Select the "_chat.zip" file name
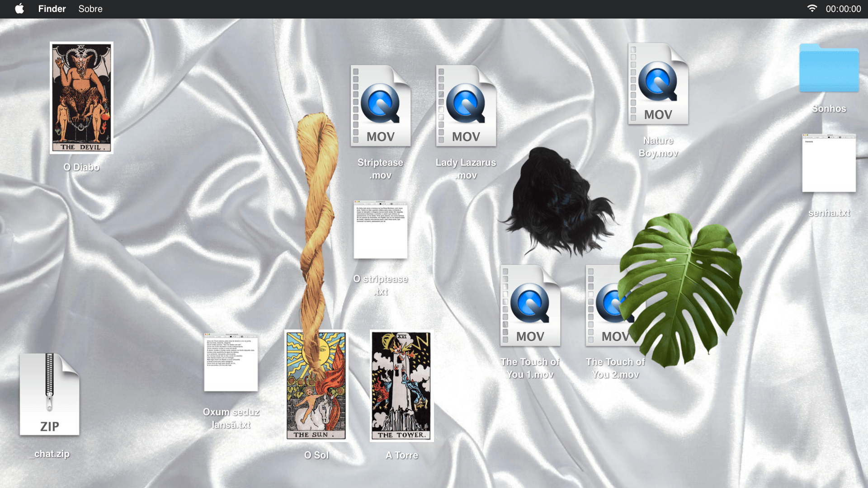The width and height of the screenshot is (868, 488). [x=50, y=454]
